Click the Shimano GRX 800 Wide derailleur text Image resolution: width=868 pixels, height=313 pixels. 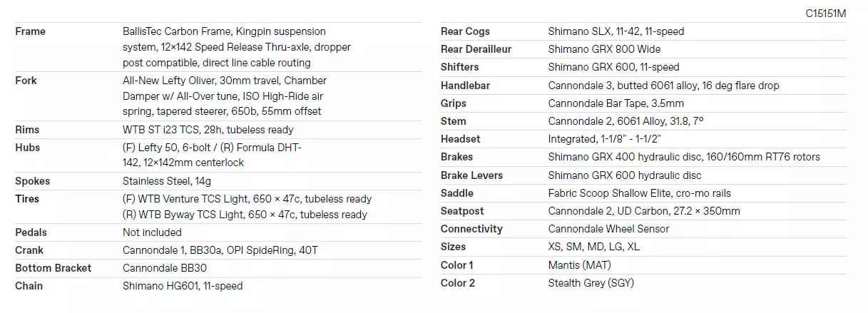click(604, 49)
